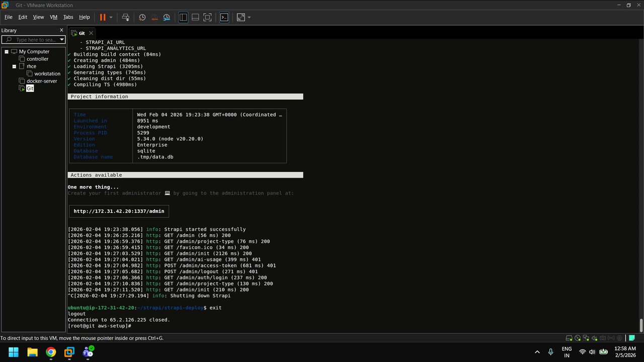Send Ctrl+Alt+Del to the virtual machine

pos(126,17)
